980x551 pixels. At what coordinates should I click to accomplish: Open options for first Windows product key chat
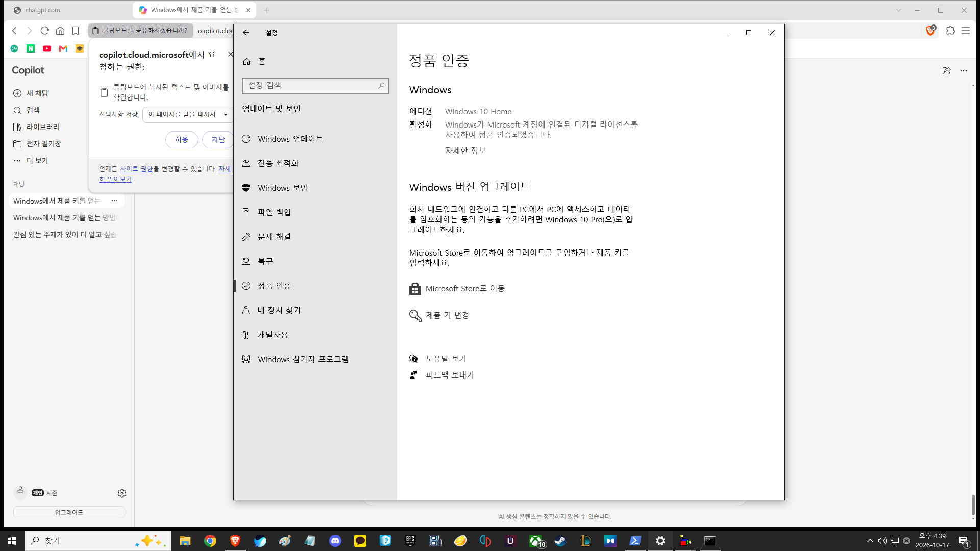[x=114, y=201]
